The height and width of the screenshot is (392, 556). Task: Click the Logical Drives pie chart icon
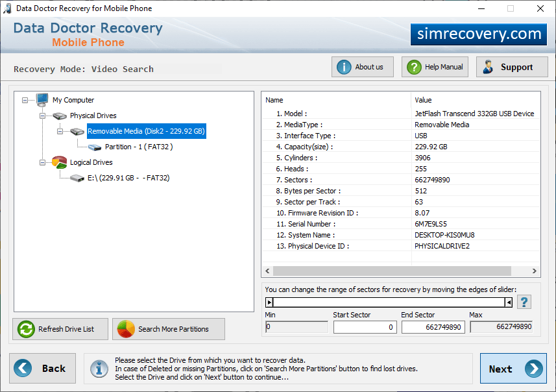pyautogui.click(x=59, y=162)
